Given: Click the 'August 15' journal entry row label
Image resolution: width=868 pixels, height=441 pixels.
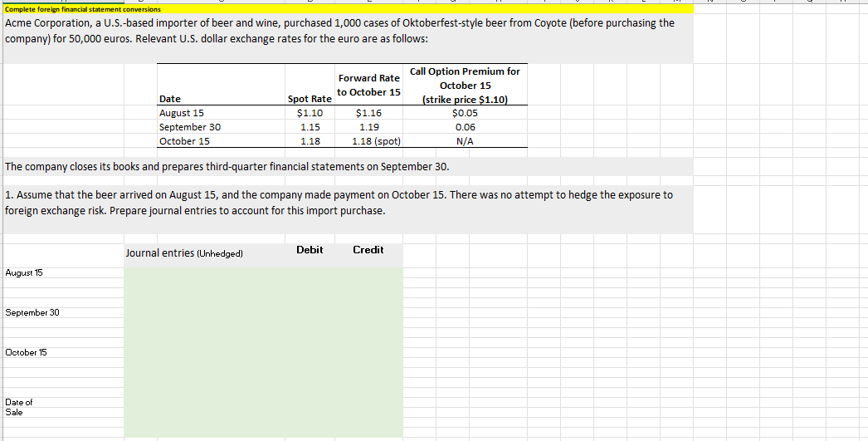Looking at the screenshot, I should (x=63, y=272).
